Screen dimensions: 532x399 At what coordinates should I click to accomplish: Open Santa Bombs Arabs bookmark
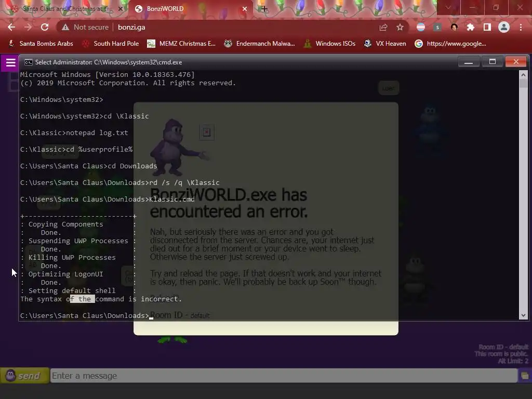(41, 44)
